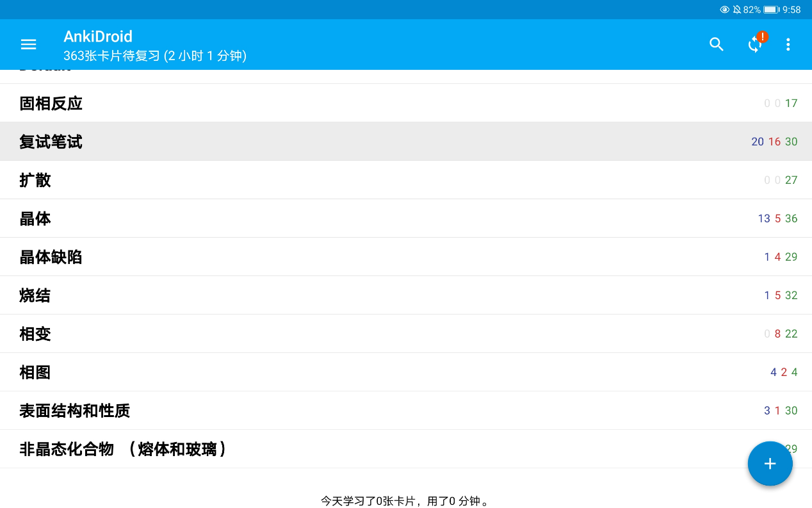The image size is (812, 508).
Task: Tap the muted notification bell icon
Action: click(x=737, y=10)
